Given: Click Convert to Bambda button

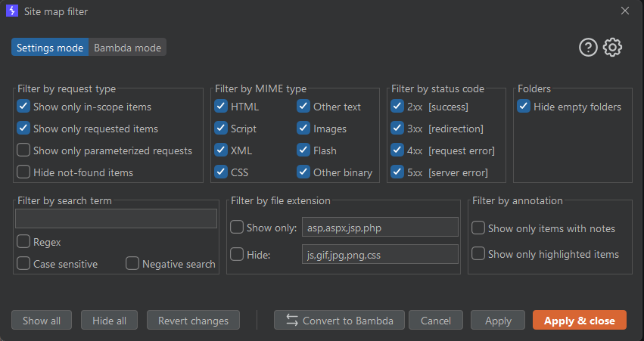Looking at the screenshot, I should pyautogui.click(x=339, y=320).
